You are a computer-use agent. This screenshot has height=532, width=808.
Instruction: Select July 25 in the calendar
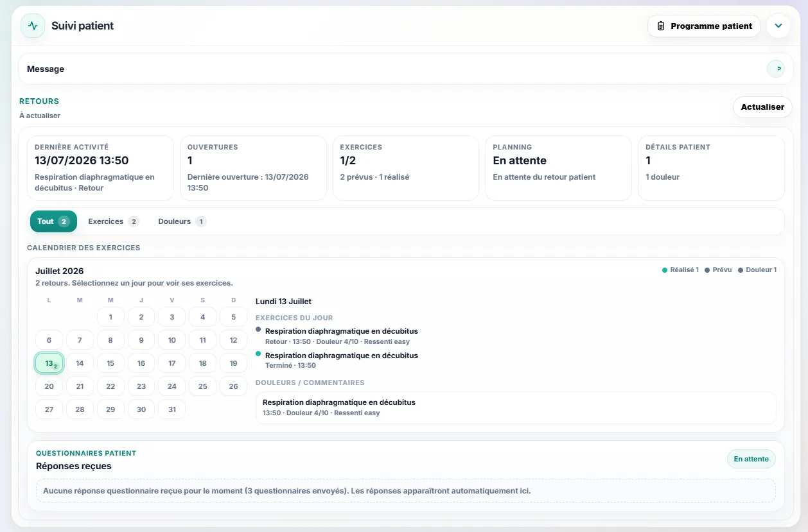[x=203, y=386]
